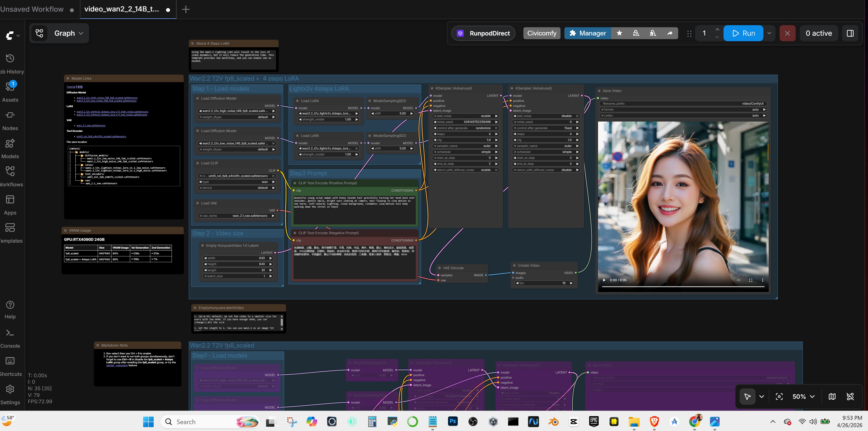
Task: Toggle add_noise set to enable
Action: coord(466,116)
